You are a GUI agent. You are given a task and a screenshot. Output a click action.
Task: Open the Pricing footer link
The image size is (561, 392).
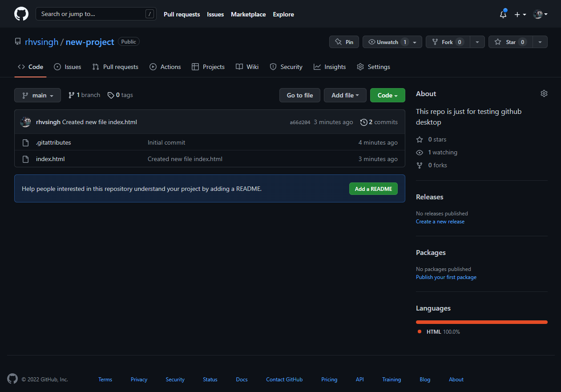(329, 380)
